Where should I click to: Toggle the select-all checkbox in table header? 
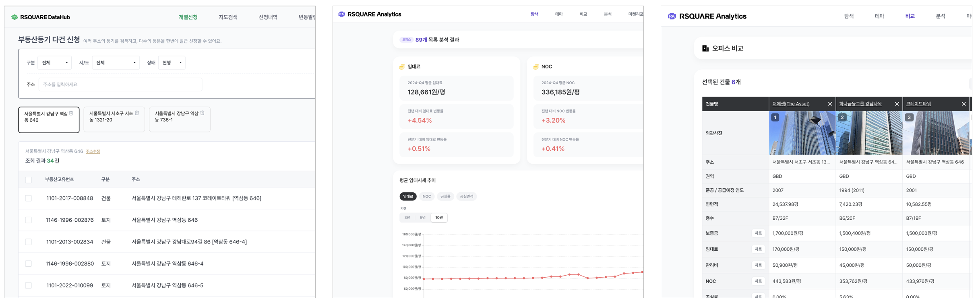pyautogui.click(x=29, y=180)
